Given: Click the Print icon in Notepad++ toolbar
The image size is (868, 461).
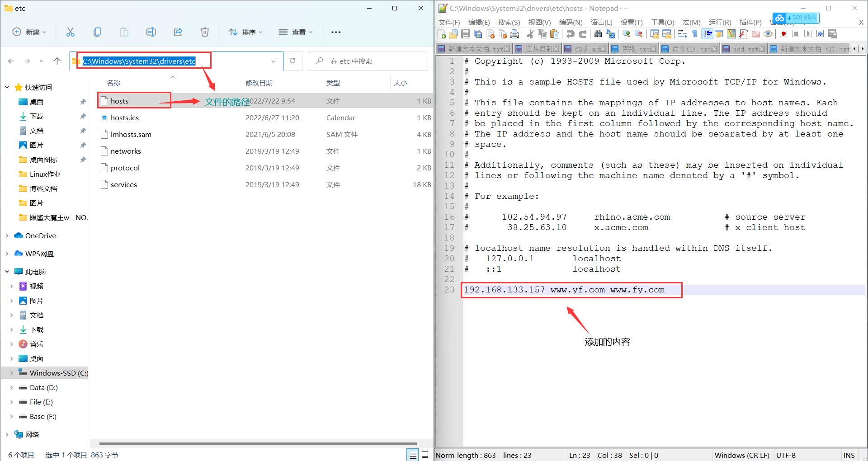Looking at the screenshot, I should click(x=514, y=34).
